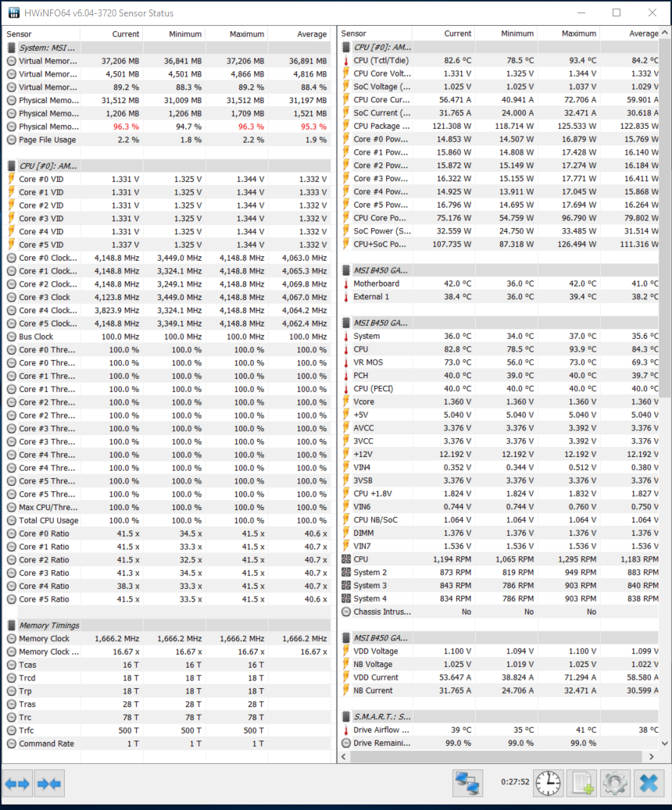Click left pane Current column header

coord(112,34)
